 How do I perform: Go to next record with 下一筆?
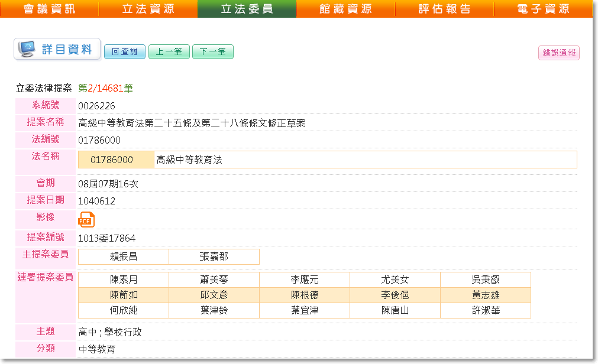(x=213, y=52)
